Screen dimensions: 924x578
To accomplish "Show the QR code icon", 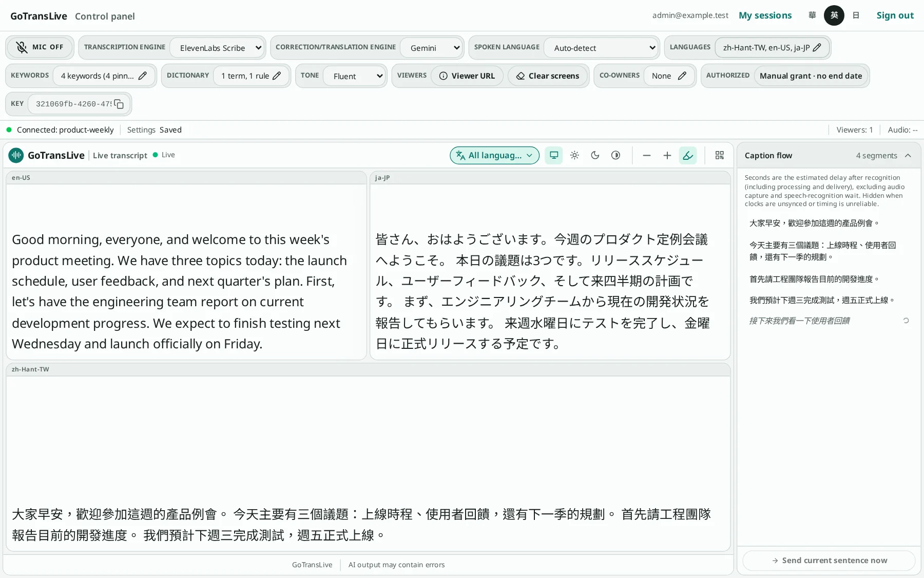I will pos(720,155).
